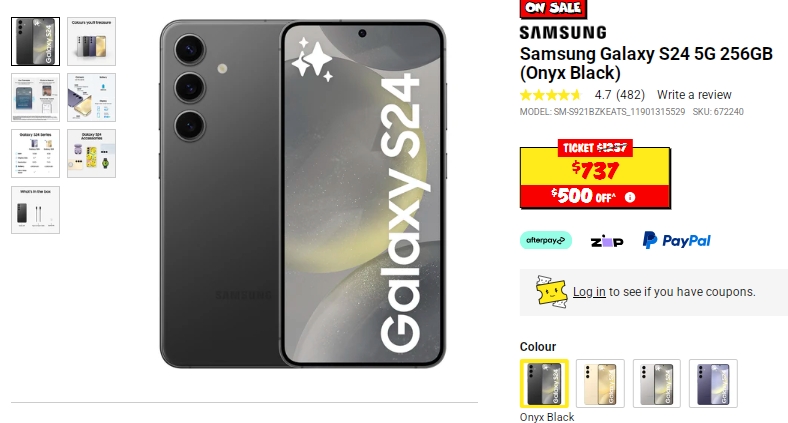Click the Log in link for coupons
The image size is (788, 423).
point(589,292)
